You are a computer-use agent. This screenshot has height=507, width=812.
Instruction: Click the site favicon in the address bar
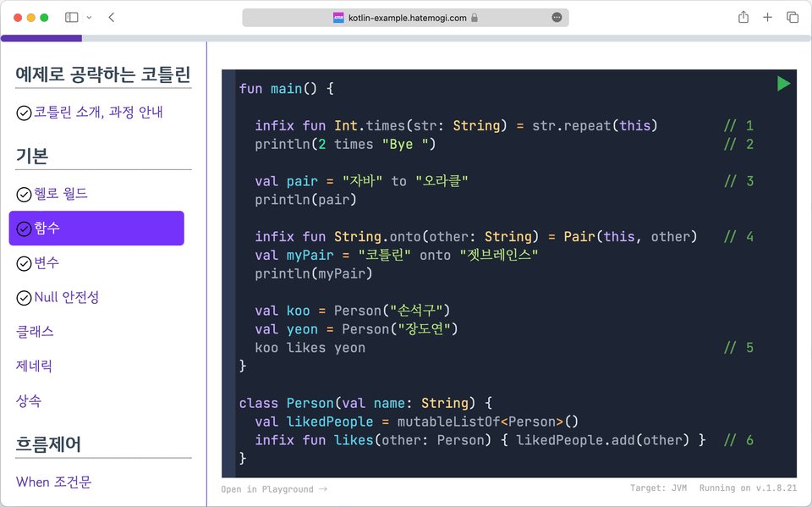(x=338, y=18)
